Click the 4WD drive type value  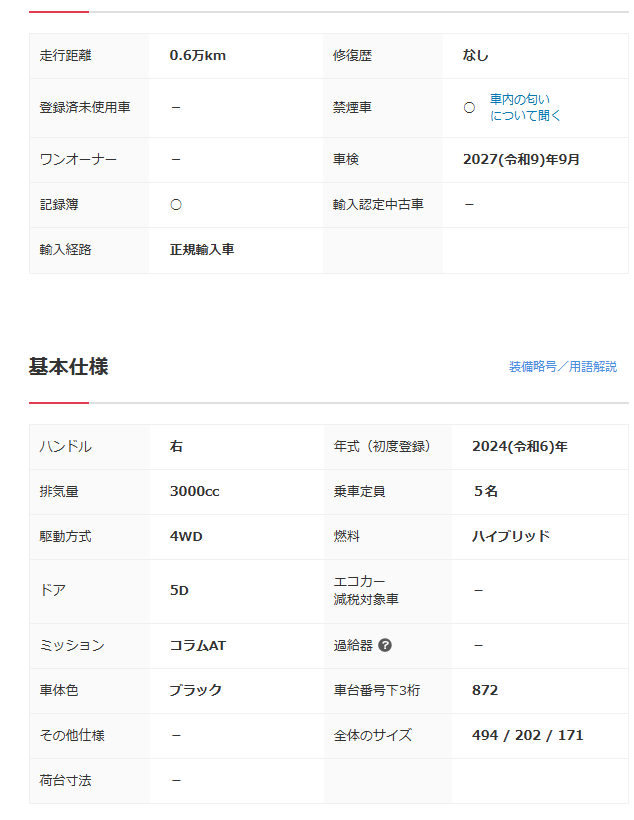[x=186, y=536]
